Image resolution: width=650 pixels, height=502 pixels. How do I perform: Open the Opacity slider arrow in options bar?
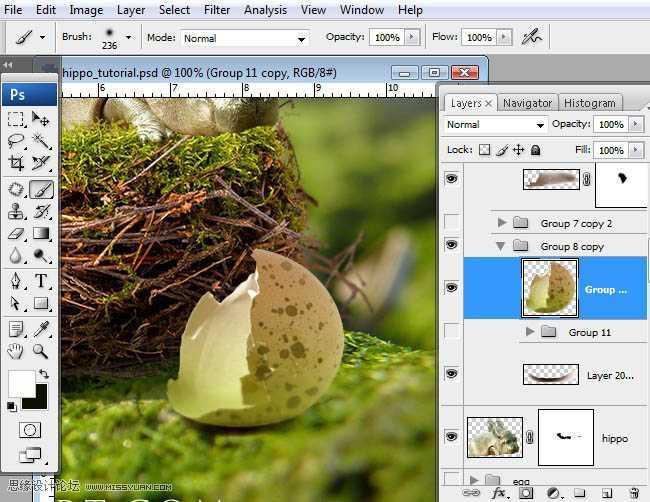[411, 38]
